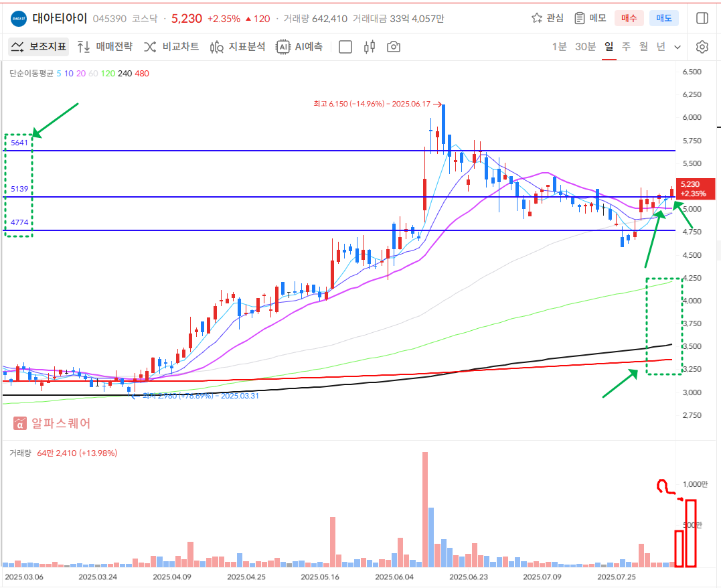
Task: Click the 매도 sell button
Action: point(664,18)
